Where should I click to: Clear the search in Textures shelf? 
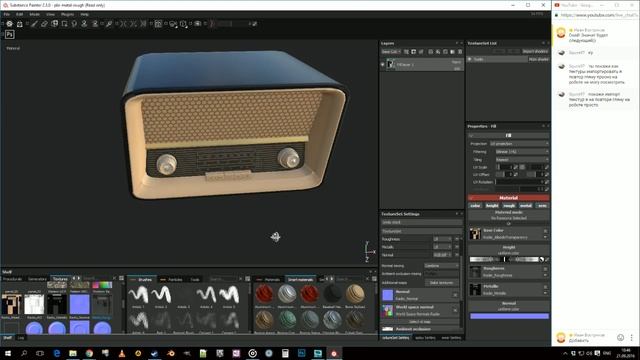(114, 278)
